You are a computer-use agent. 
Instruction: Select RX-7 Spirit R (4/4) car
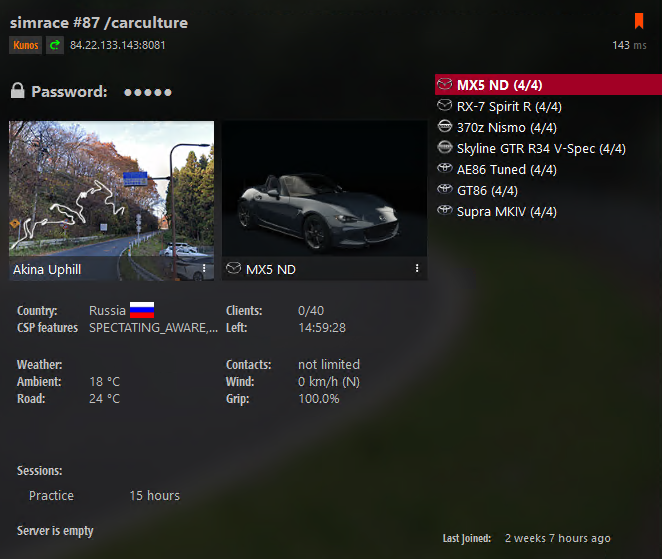click(x=548, y=106)
